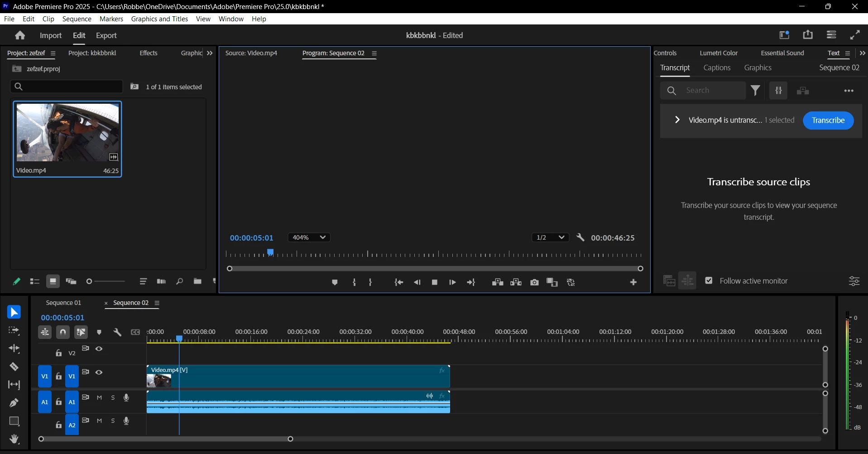Step forward one frame

pos(452,282)
